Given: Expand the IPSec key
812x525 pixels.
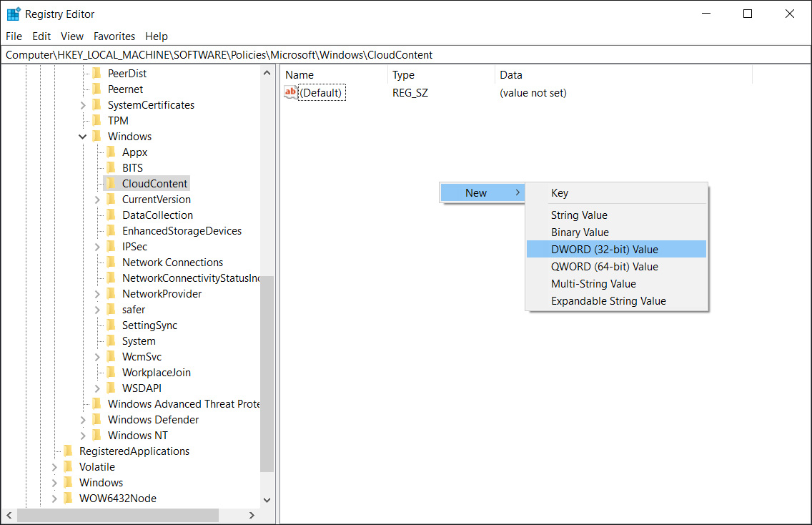Looking at the screenshot, I should pyautogui.click(x=96, y=247).
